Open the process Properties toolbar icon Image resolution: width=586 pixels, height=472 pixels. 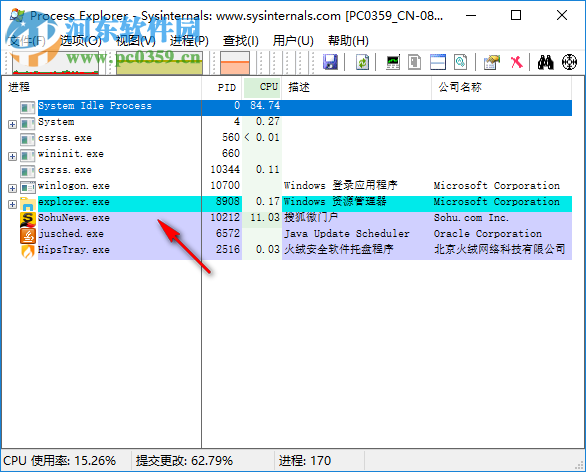tap(491, 62)
